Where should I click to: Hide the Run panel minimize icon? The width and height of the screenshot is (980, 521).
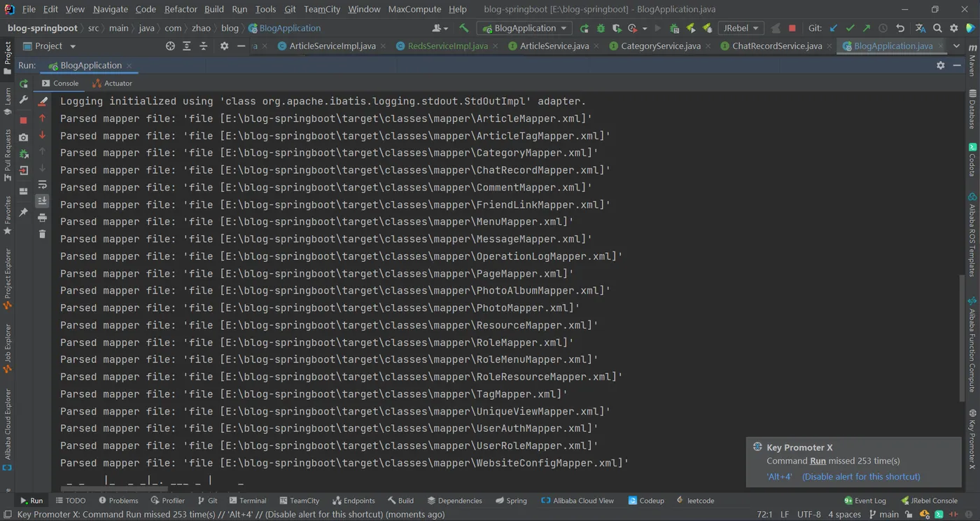[x=957, y=65]
